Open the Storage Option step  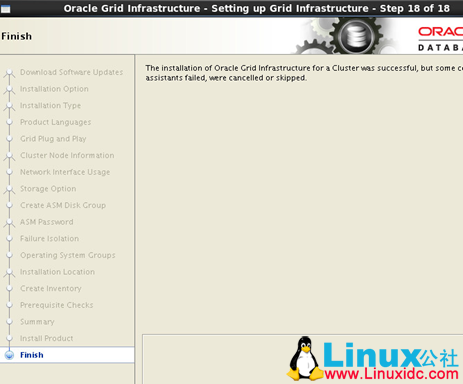(x=48, y=189)
